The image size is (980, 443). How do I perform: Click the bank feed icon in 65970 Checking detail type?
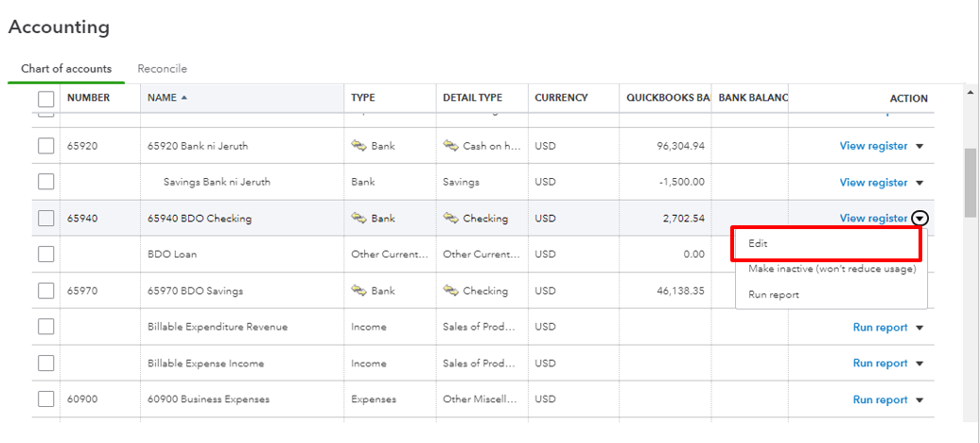(450, 291)
